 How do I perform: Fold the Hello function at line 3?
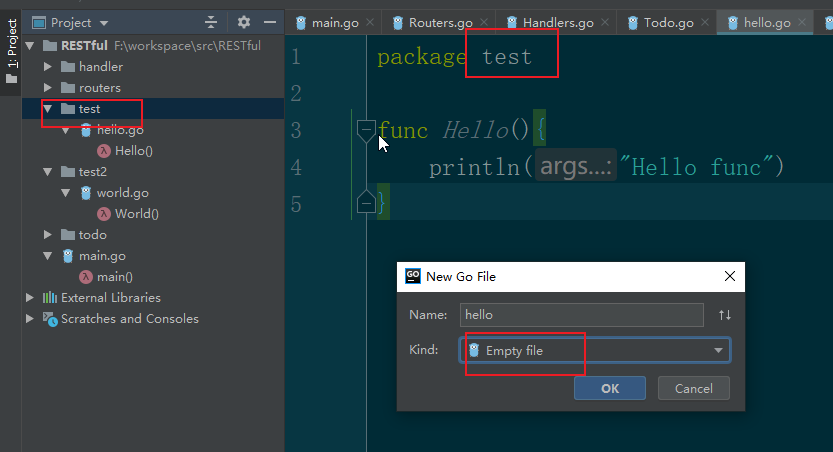click(366, 131)
